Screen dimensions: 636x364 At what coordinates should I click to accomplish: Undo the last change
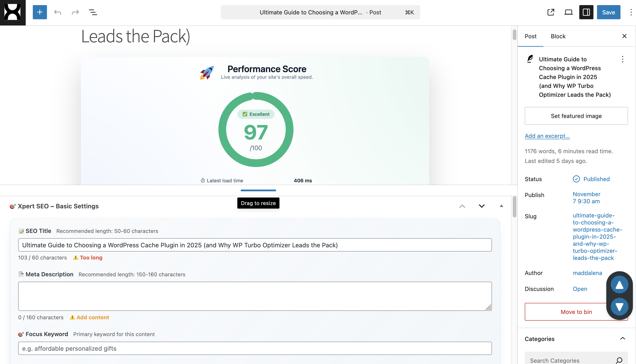[x=58, y=12]
